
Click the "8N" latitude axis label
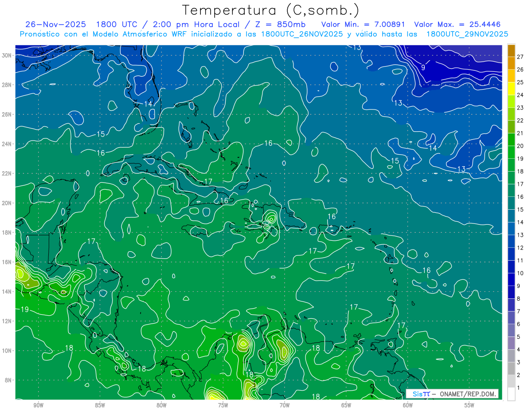tap(8, 380)
